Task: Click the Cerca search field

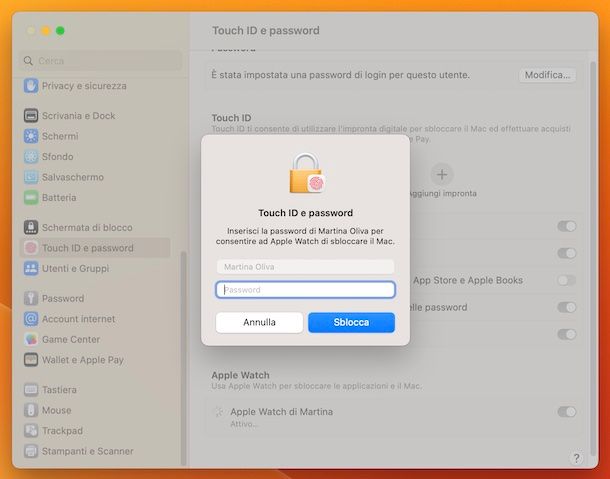Action: (101, 61)
